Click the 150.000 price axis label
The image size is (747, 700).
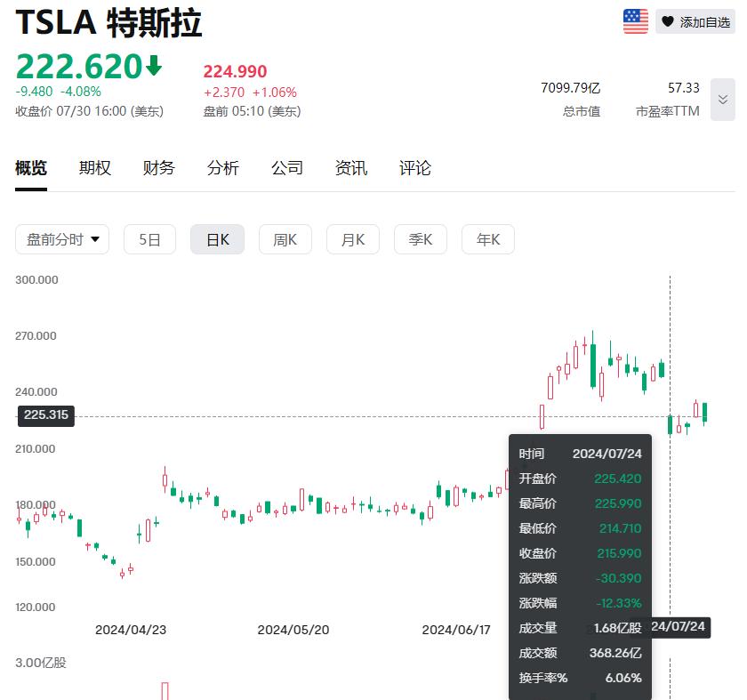pos(36,562)
